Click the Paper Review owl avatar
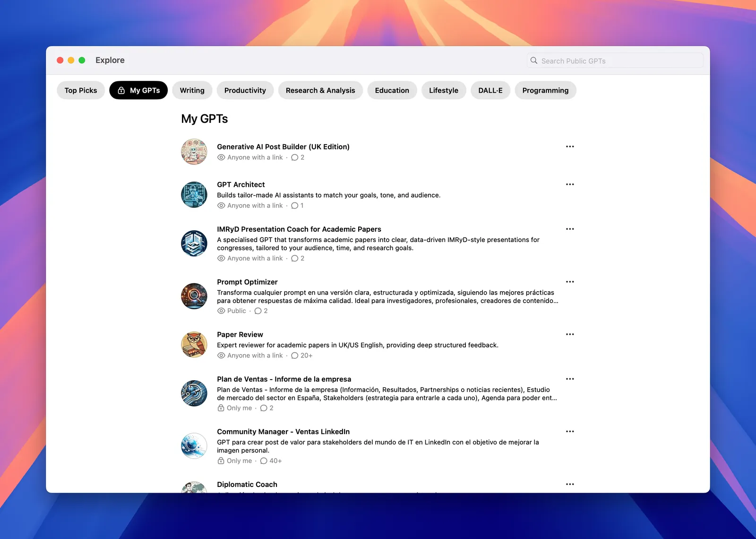This screenshot has width=756, height=539. [x=194, y=345]
